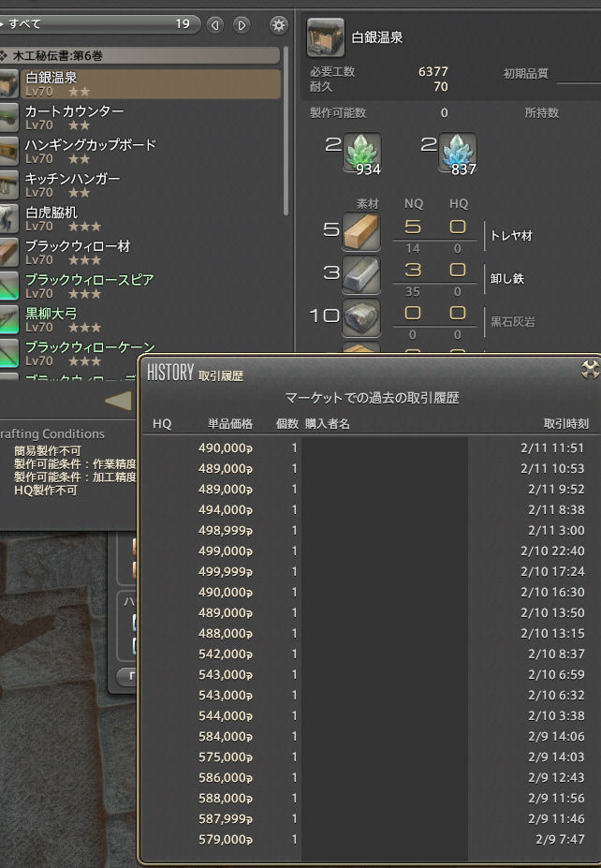Open the crafting log gear settings icon
The image size is (601, 868).
pos(278,25)
